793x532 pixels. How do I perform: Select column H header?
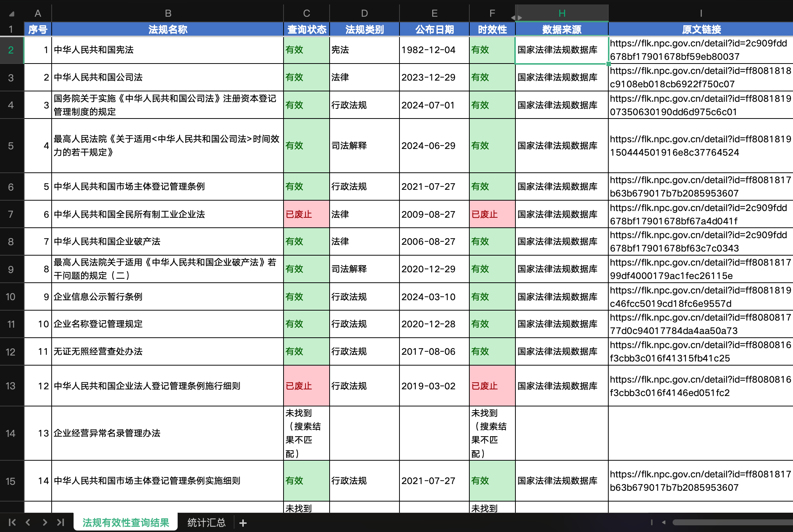pyautogui.click(x=561, y=13)
